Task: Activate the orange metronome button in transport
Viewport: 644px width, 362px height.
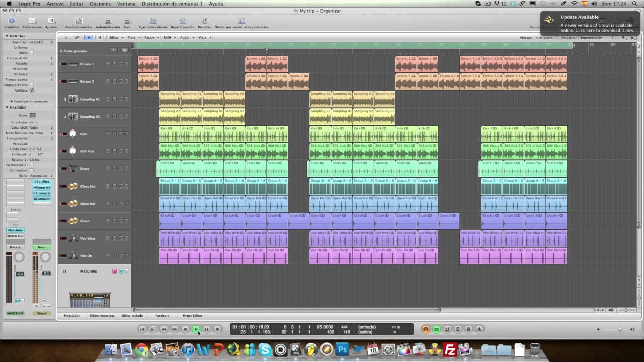Action: (x=426, y=329)
